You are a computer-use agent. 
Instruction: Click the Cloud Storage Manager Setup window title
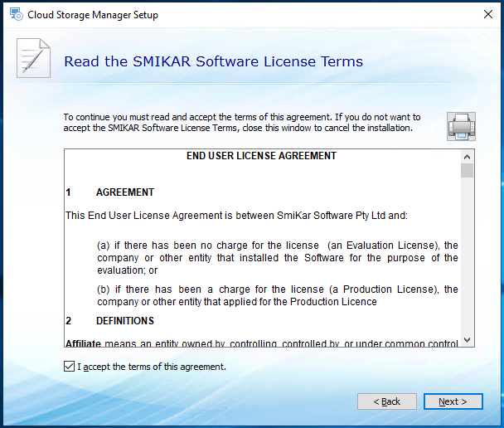click(x=93, y=15)
